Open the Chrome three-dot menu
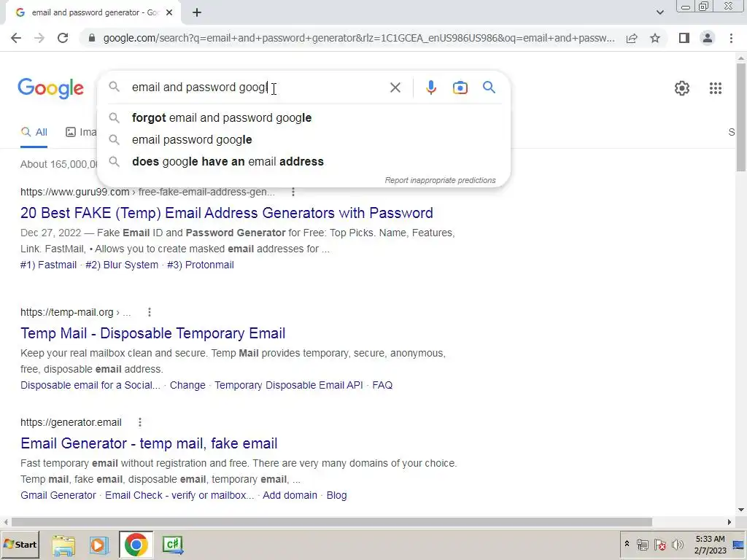Image resolution: width=747 pixels, height=560 pixels. (x=731, y=38)
